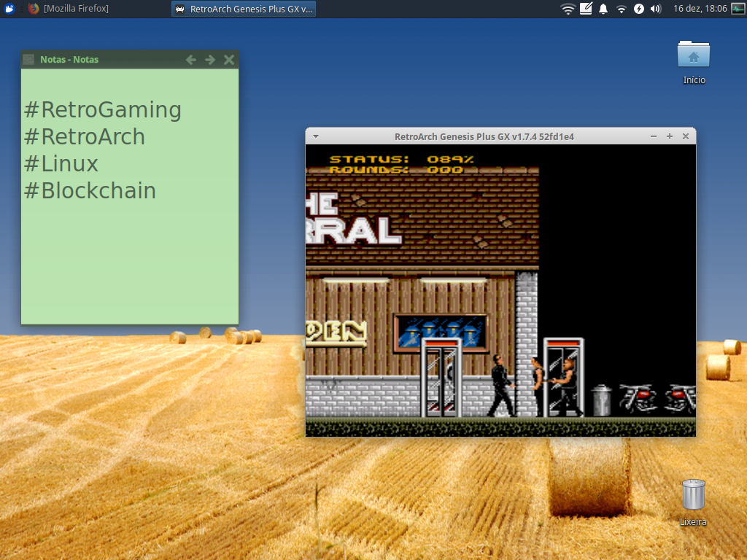The width and height of the screenshot is (747, 560).
Task: Minimize the RetroArch window
Action: pyautogui.click(x=654, y=136)
